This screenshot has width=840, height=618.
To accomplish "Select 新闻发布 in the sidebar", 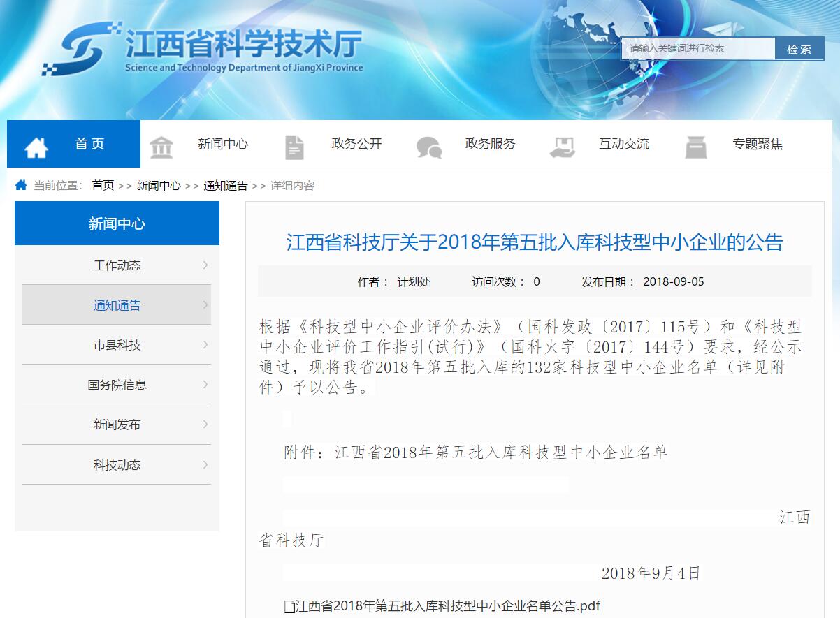I will click(x=117, y=424).
